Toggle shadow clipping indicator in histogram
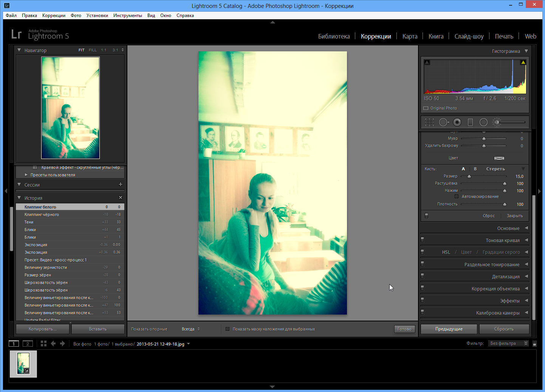This screenshot has height=392, width=545. pos(427,62)
